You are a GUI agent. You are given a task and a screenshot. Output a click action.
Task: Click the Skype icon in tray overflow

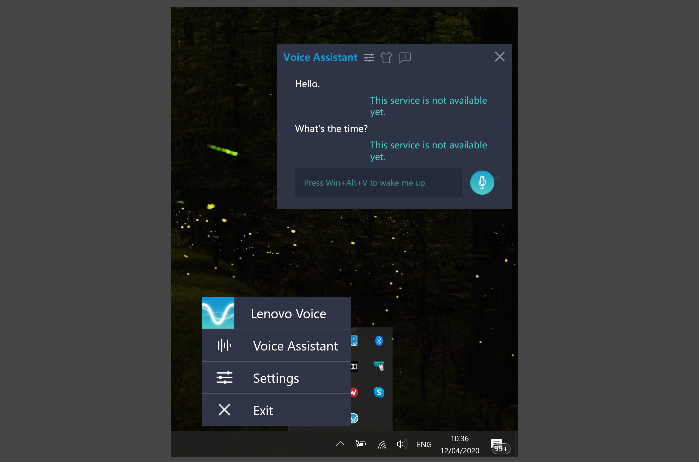point(379,392)
